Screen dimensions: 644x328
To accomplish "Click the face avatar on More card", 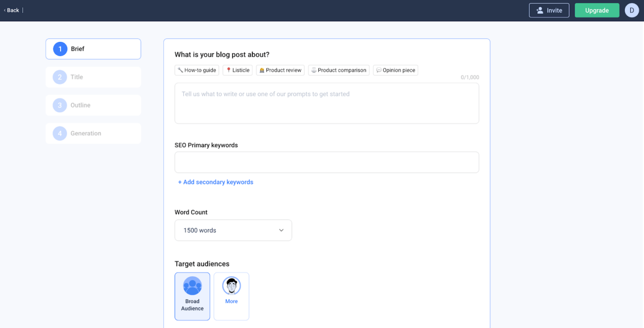I will (231, 286).
